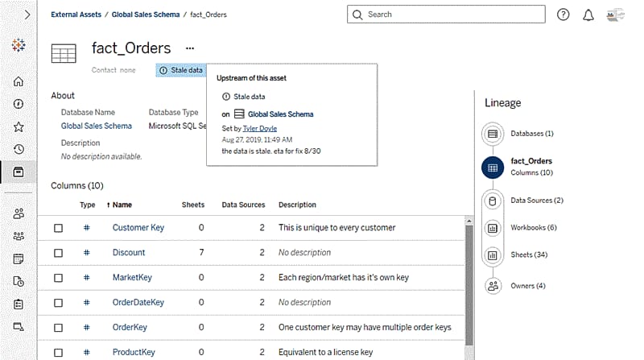Tick the Customer Key row checkbox
The image size is (644, 360).
58,228
